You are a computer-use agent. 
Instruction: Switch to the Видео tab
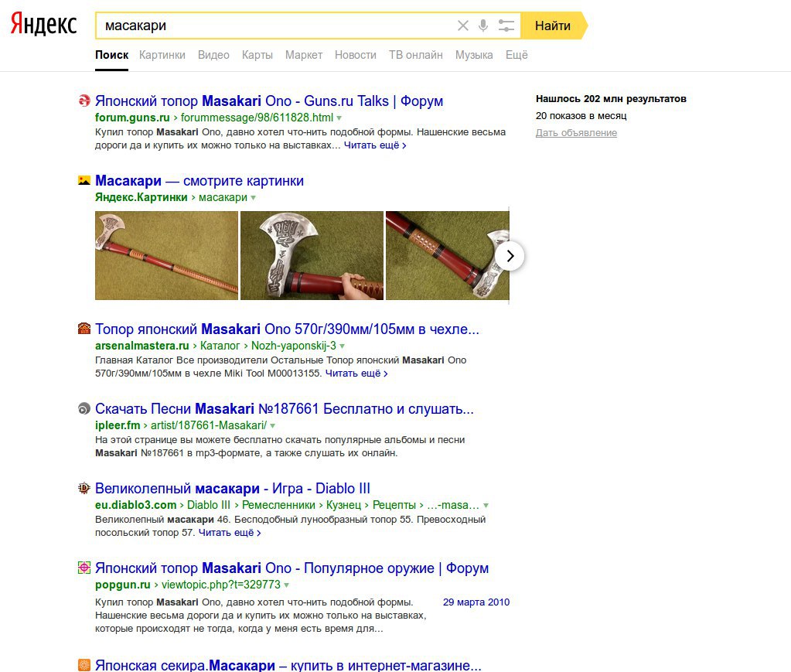(213, 55)
